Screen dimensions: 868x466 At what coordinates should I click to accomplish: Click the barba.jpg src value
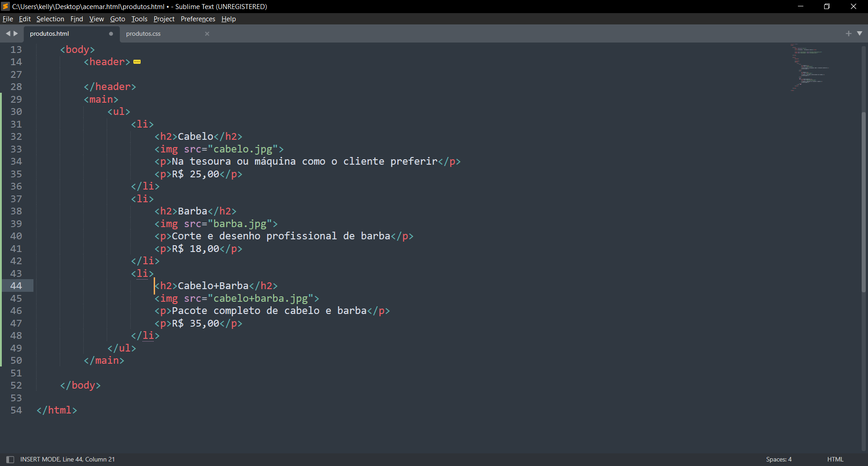point(240,224)
